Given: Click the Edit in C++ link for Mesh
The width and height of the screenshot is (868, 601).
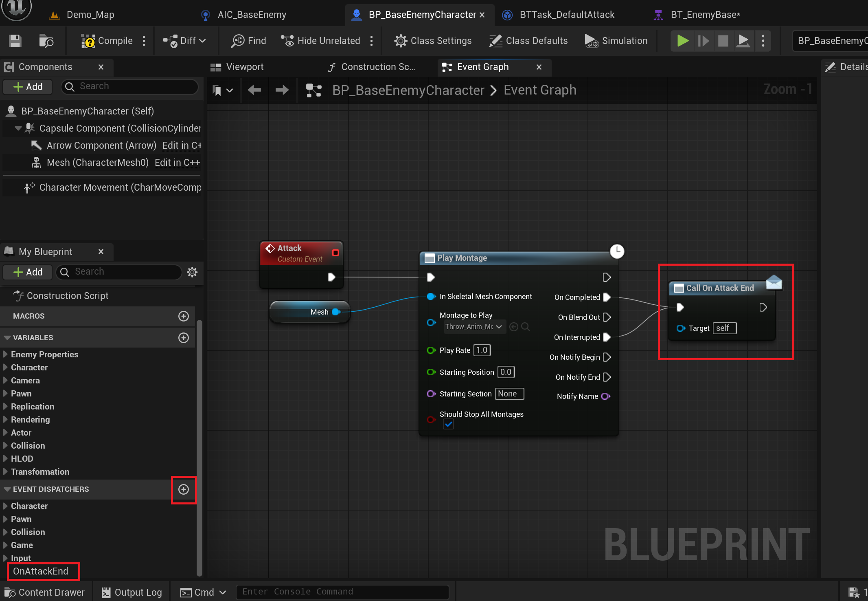Looking at the screenshot, I should [x=177, y=163].
